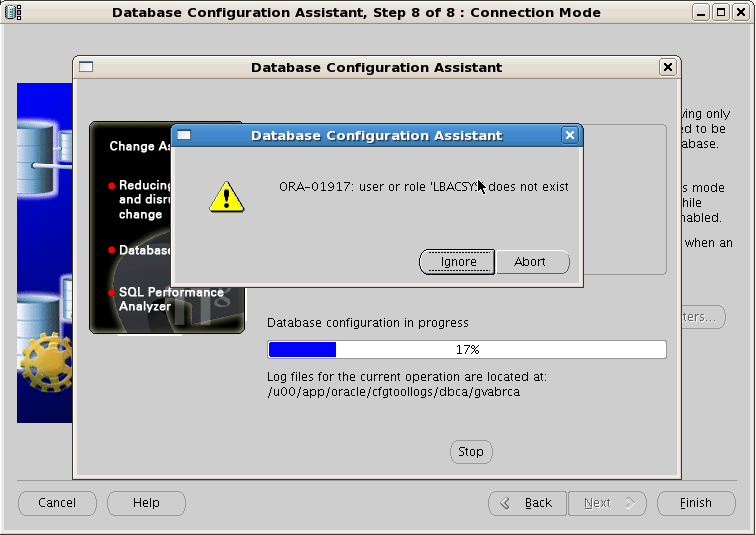Image resolution: width=756 pixels, height=535 pixels.
Task: Maximize the main wizard window
Action: coord(721,12)
